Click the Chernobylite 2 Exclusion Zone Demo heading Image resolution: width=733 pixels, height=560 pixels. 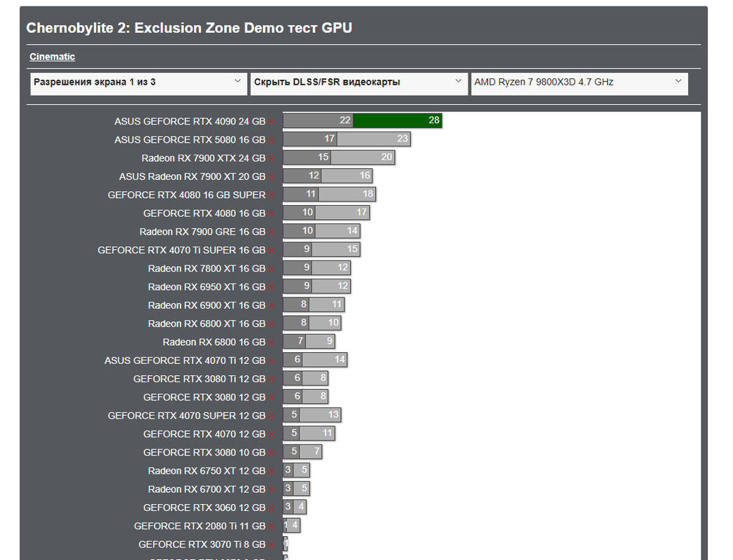click(189, 28)
